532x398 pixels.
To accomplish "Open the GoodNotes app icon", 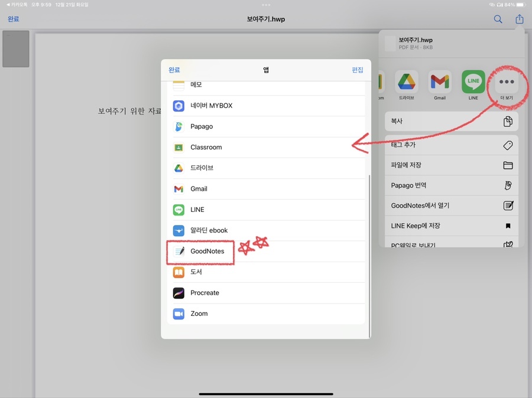I will click(x=179, y=251).
